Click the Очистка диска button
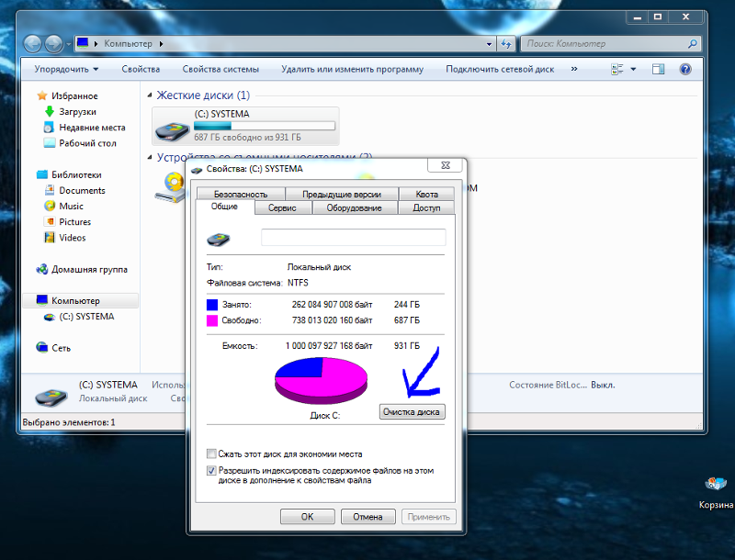Screen dimensions: 735x560 point(413,412)
